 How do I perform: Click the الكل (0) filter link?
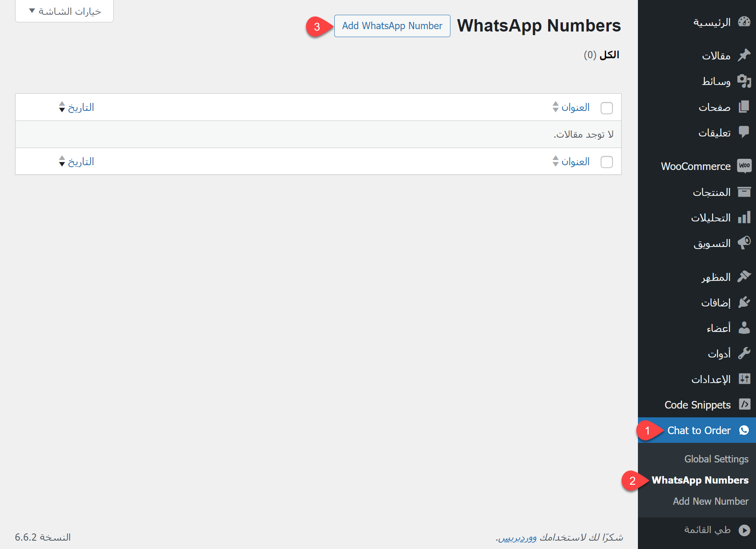pos(602,55)
